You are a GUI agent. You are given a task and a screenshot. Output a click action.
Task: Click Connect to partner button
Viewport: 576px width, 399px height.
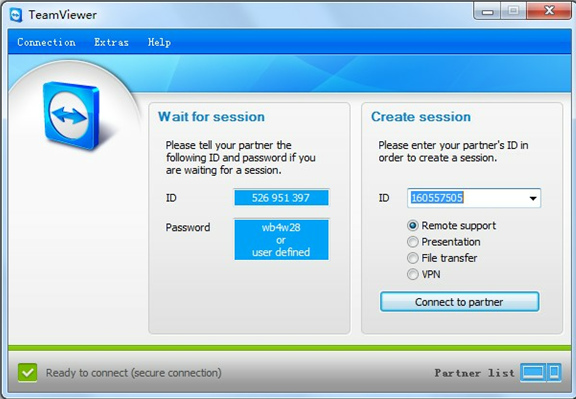coord(460,302)
